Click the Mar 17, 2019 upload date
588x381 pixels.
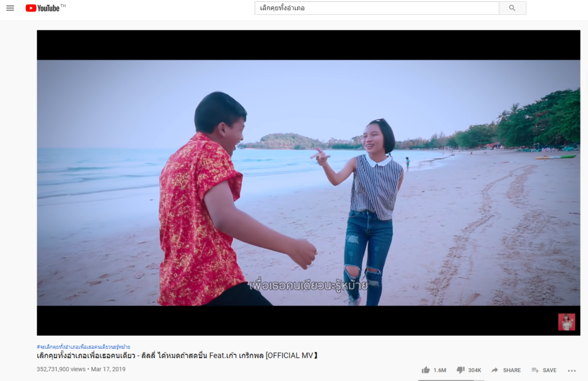109,370
